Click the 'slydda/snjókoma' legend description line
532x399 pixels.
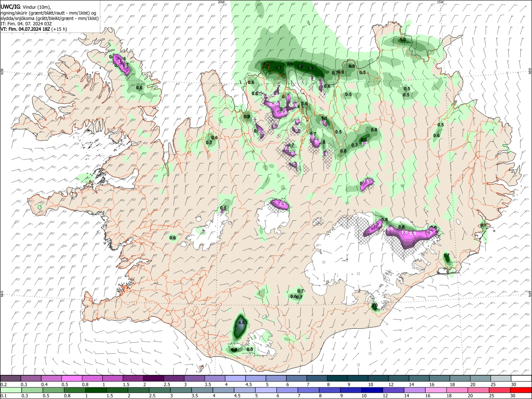49,18
